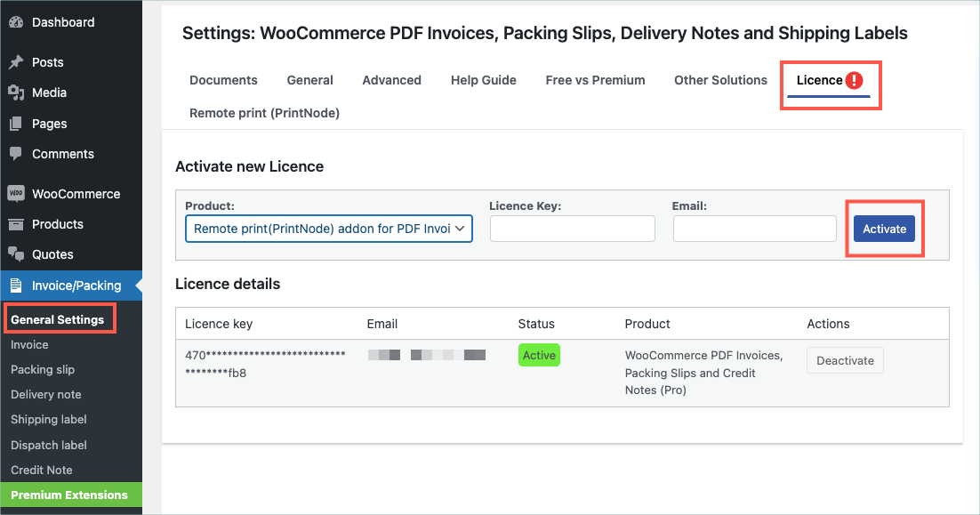Click the Comments bubble icon
This screenshot has width=980, height=515.
point(16,154)
